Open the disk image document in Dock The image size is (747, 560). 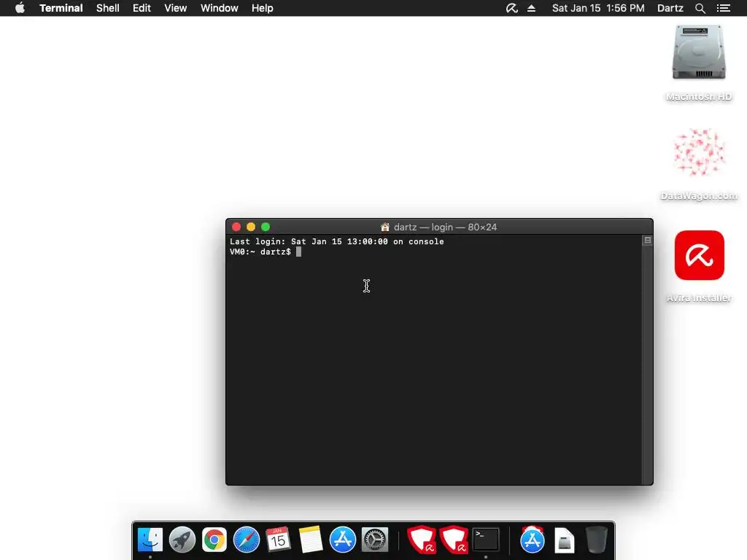tap(565, 540)
